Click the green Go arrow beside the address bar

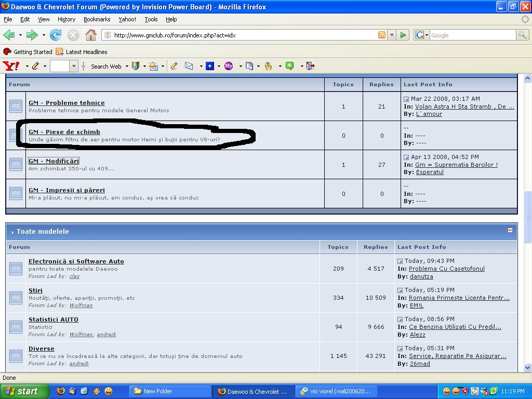(x=403, y=35)
